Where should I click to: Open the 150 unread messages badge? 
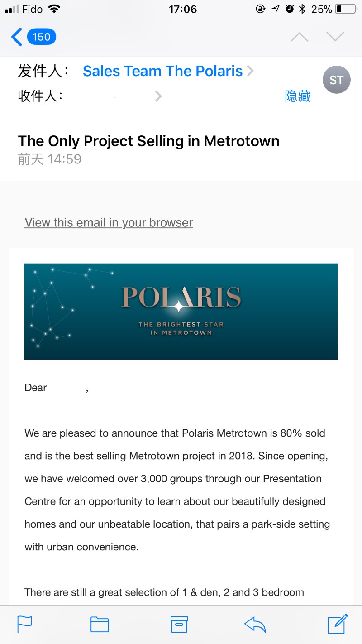pyautogui.click(x=42, y=37)
